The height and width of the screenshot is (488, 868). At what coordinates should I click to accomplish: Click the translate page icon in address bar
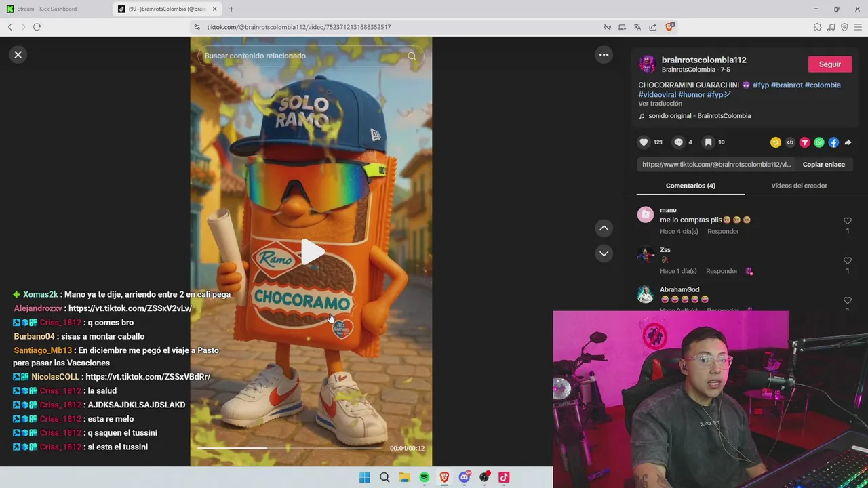pyautogui.click(x=637, y=27)
